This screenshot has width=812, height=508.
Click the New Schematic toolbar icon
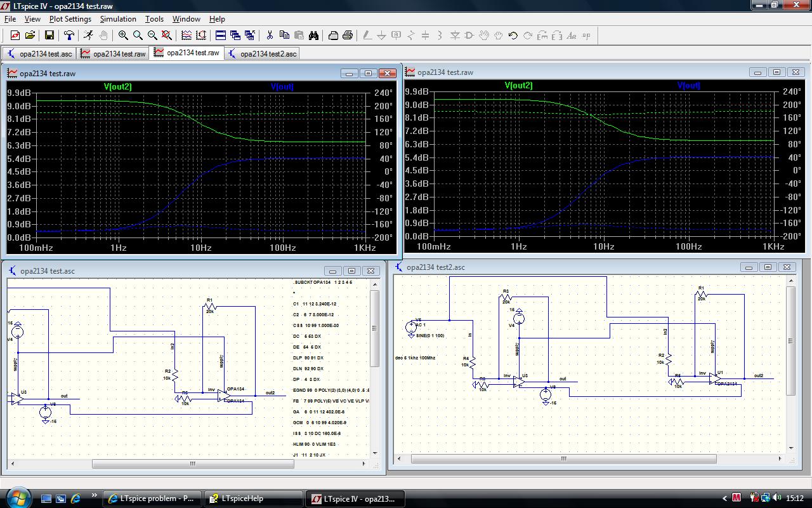15,36
